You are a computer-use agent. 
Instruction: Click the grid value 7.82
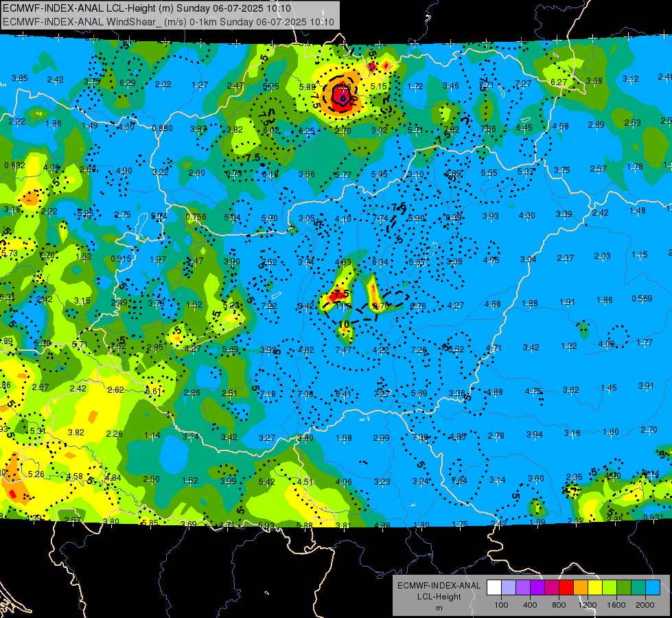pos(451,129)
